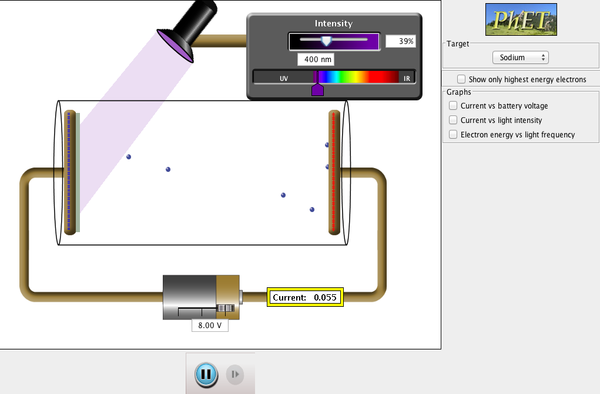This screenshot has height=394, width=600.
Task: Open the Sodium target dropdown
Action: (520, 57)
